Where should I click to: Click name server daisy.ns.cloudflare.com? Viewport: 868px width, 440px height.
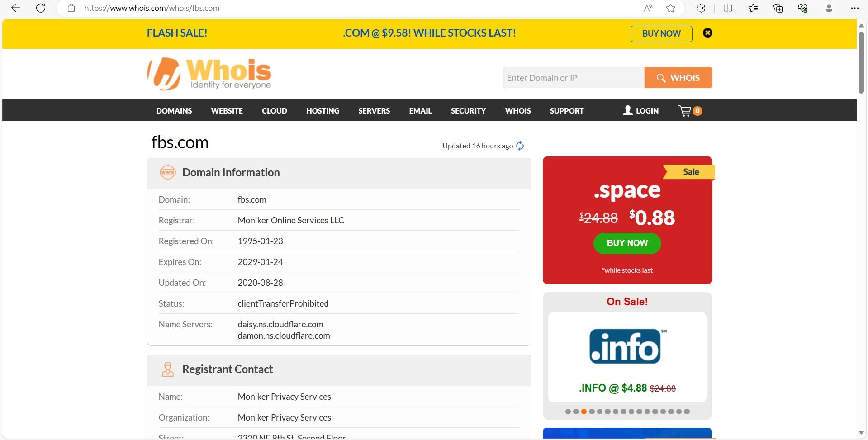(280, 324)
